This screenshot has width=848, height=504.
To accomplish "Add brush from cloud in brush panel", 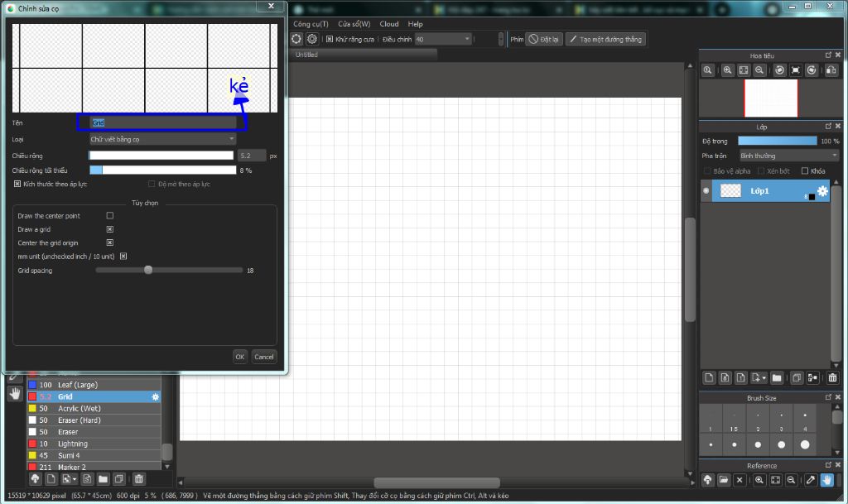I will [35, 479].
